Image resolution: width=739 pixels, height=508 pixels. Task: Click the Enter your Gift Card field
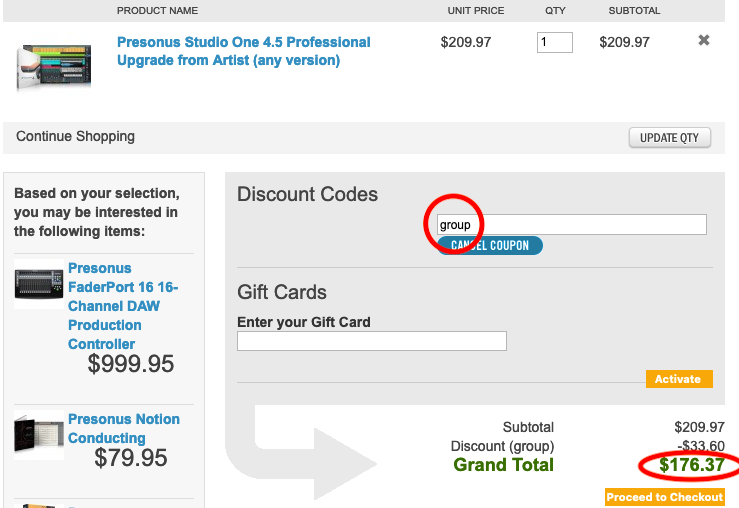[x=372, y=341]
